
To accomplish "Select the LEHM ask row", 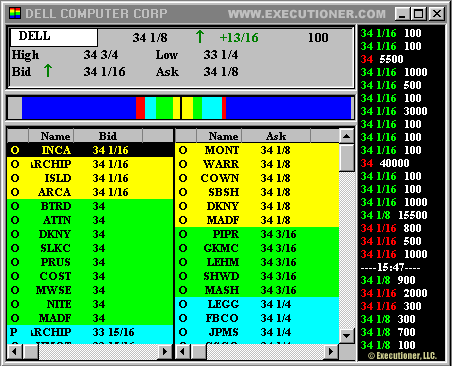I will pos(257,262).
